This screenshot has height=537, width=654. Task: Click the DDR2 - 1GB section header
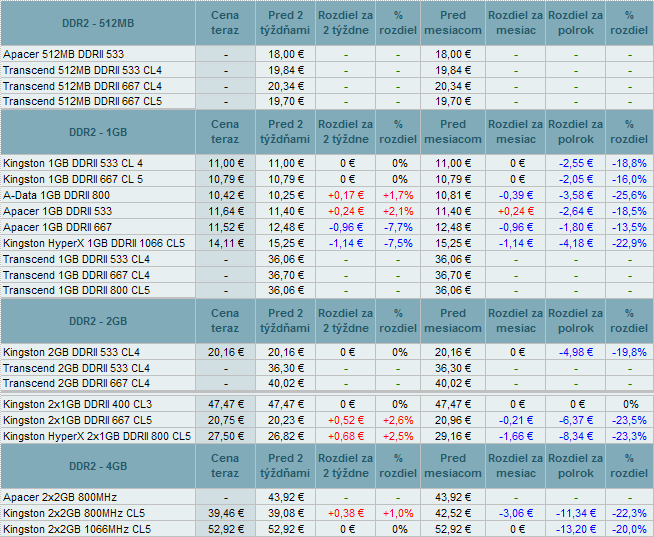point(98,132)
